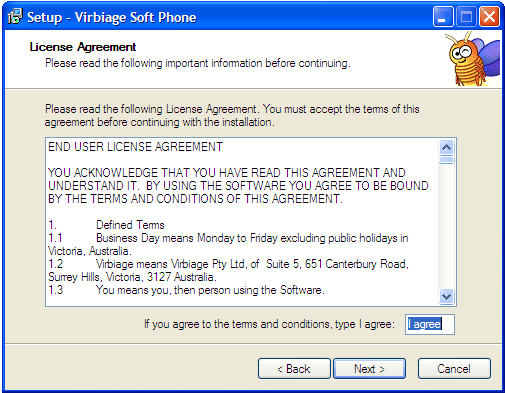This screenshot has width=505, height=393.
Task: Click the disabled maximize window button
Action: pos(466,16)
